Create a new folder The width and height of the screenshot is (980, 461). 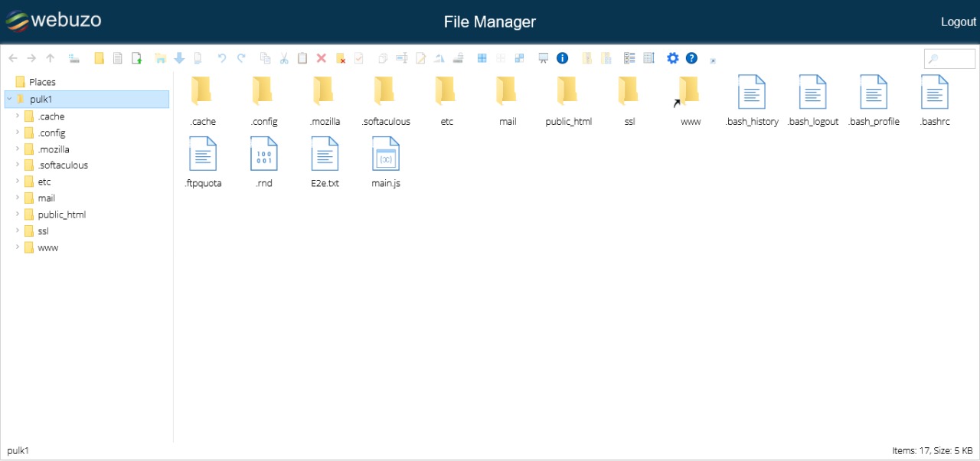99,57
